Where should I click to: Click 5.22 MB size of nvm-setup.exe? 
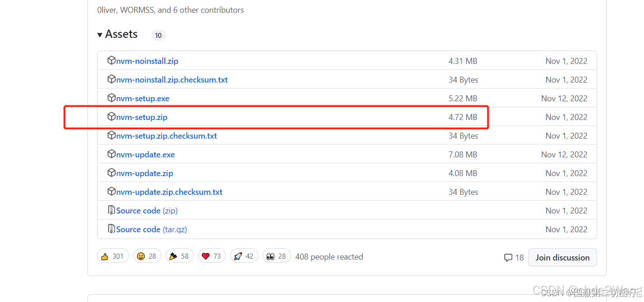(463, 99)
